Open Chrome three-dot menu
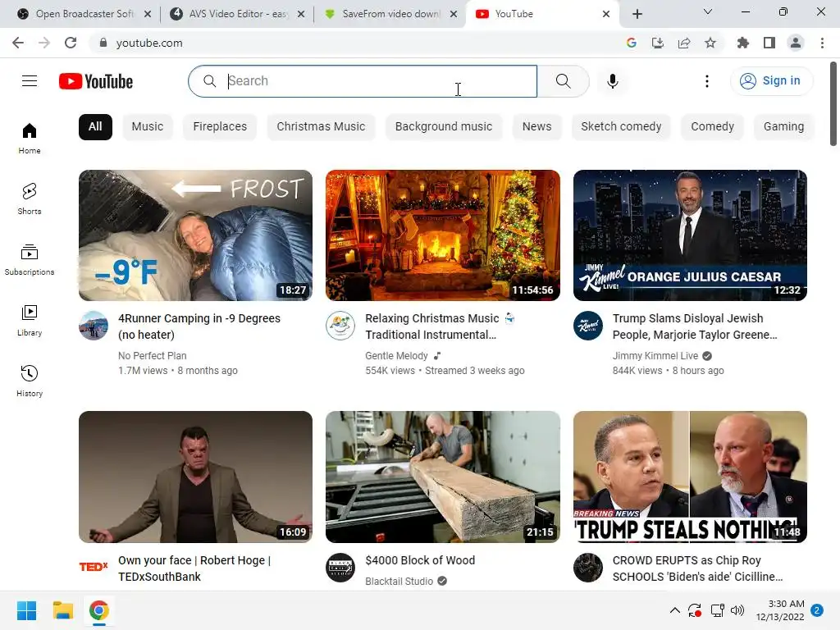The width and height of the screenshot is (840, 630). 822,43
